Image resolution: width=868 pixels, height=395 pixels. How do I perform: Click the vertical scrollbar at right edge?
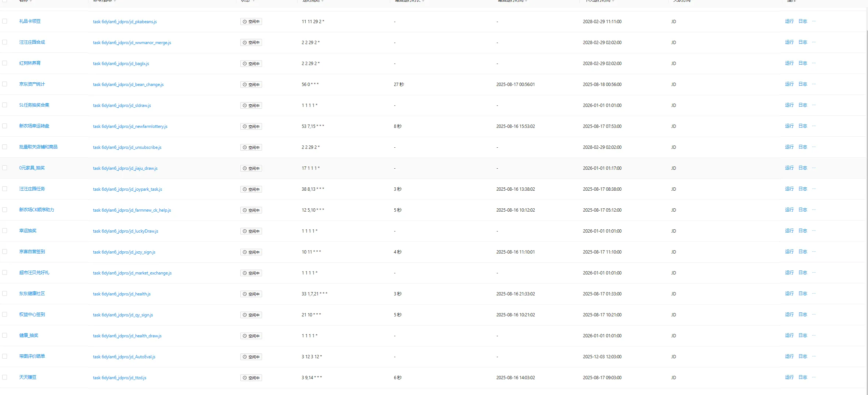[x=866, y=184]
